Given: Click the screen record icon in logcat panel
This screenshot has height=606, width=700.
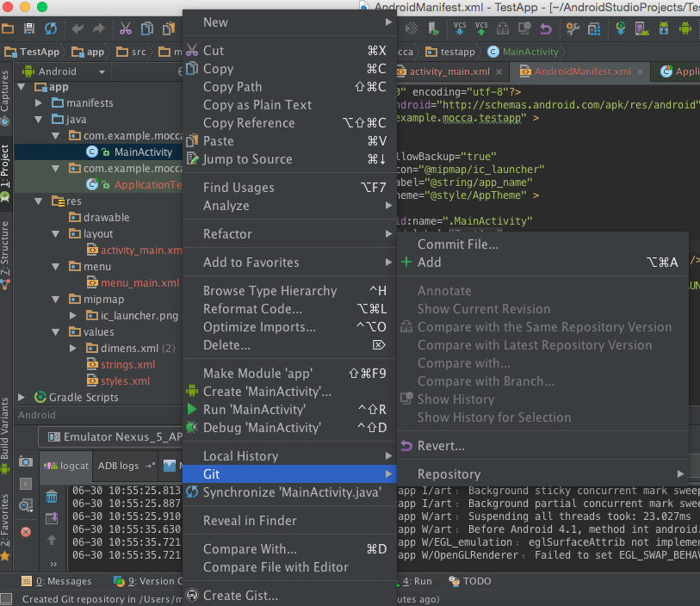Looking at the screenshot, I should pos(26,484).
